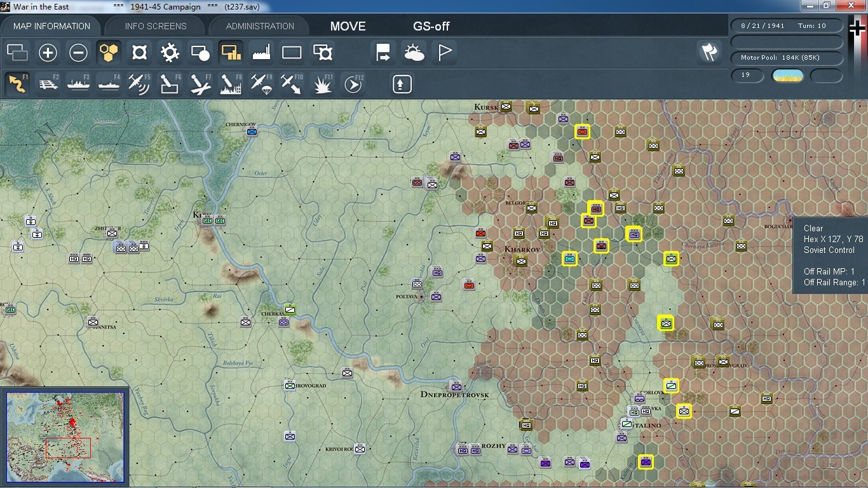
Task: Open the ADMINISTRATION tab
Action: [260, 26]
